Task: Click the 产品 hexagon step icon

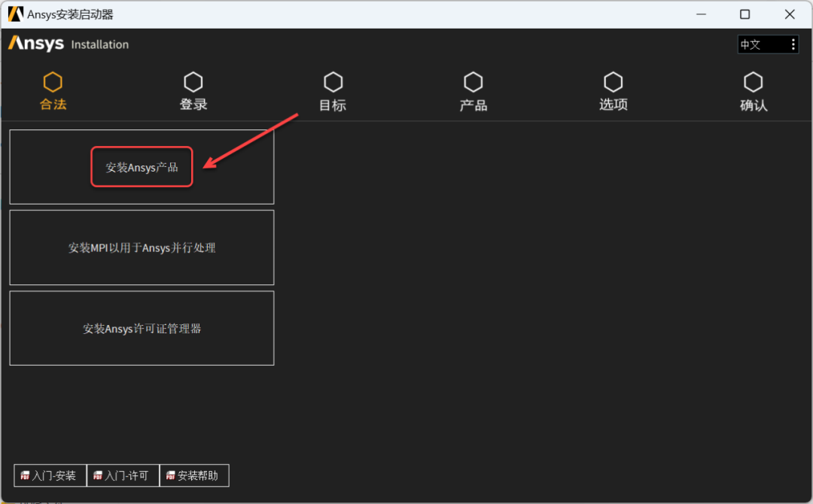Action: (x=473, y=82)
